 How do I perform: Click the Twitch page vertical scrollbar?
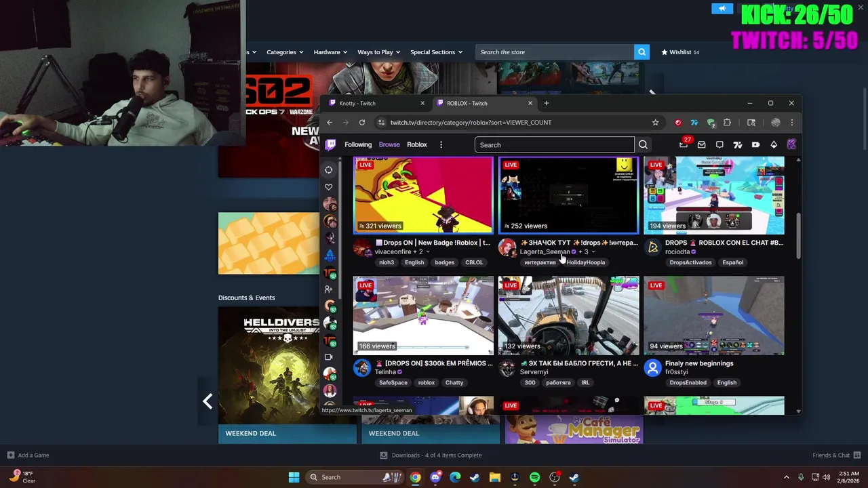(x=798, y=237)
